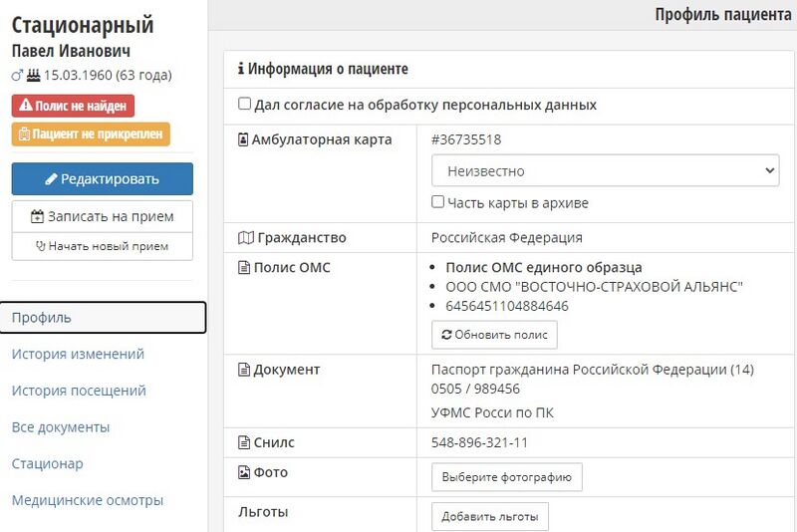The image size is (797, 532).
Task: Click stethoscope icon on Начать новый прием
Action: tap(41, 246)
